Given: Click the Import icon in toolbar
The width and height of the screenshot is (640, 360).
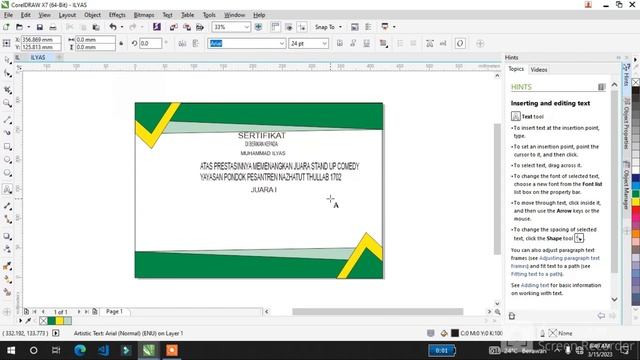Looking at the screenshot, I should point(173,27).
